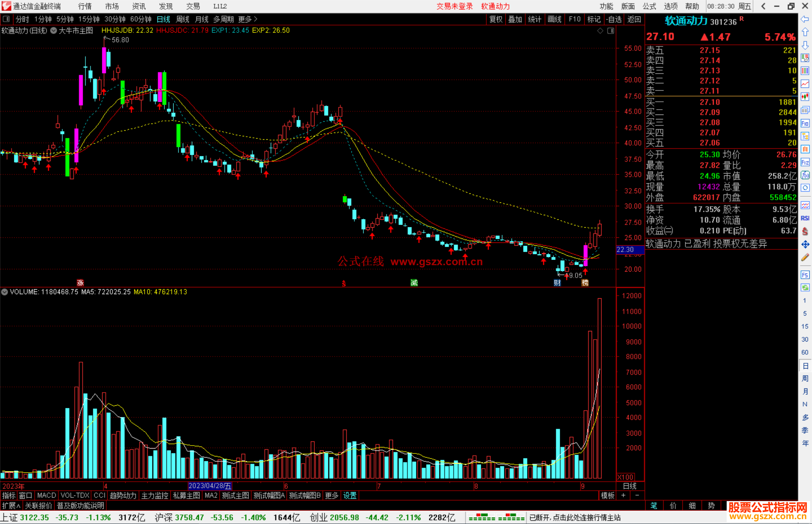Click the RSI indicator sidebar icon
The width and height of the screenshot is (812, 524).
805,218
